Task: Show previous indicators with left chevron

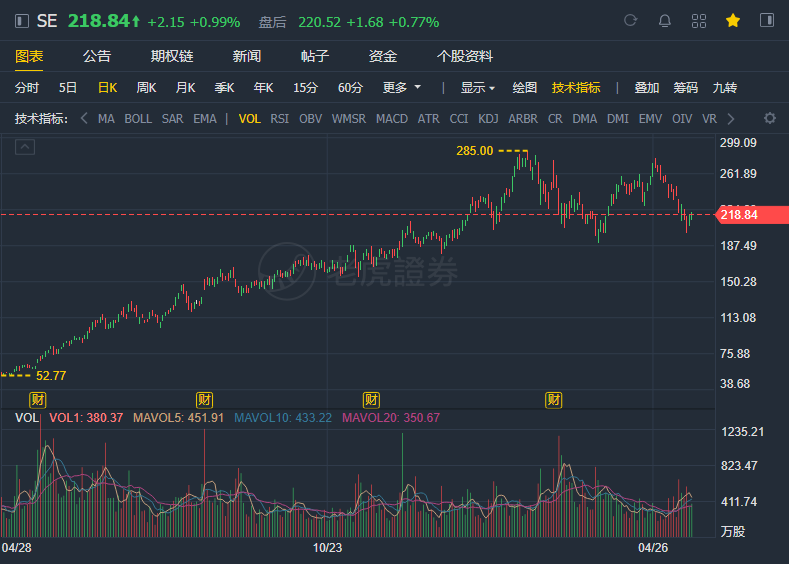Action: (x=84, y=118)
